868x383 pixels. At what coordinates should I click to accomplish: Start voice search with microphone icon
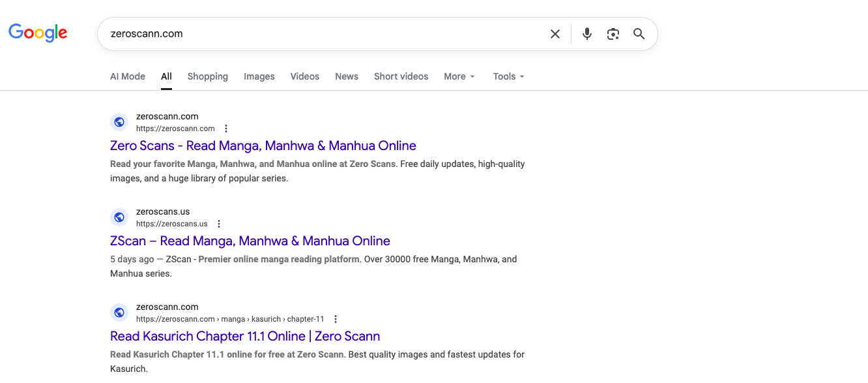click(x=587, y=34)
